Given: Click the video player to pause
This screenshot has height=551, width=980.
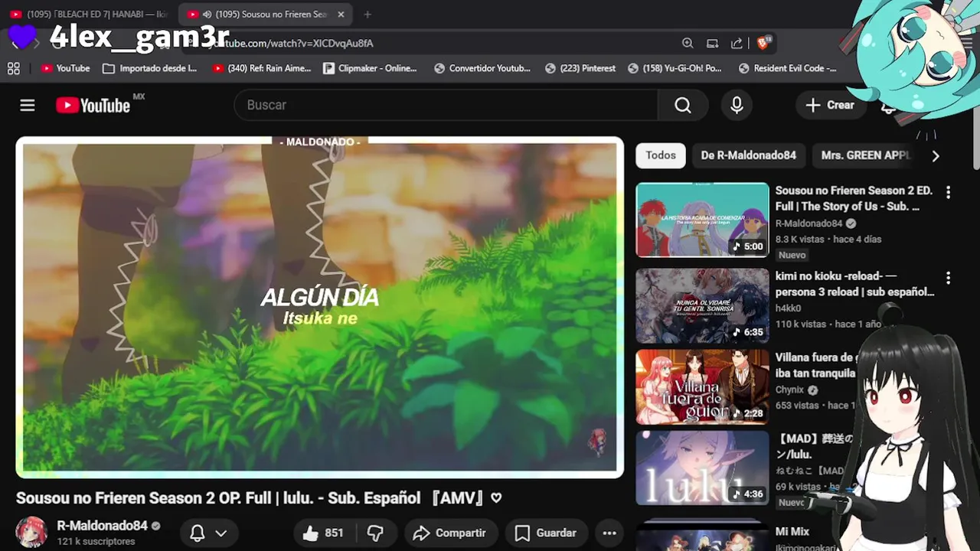Looking at the screenshot, I should (320, 308).
